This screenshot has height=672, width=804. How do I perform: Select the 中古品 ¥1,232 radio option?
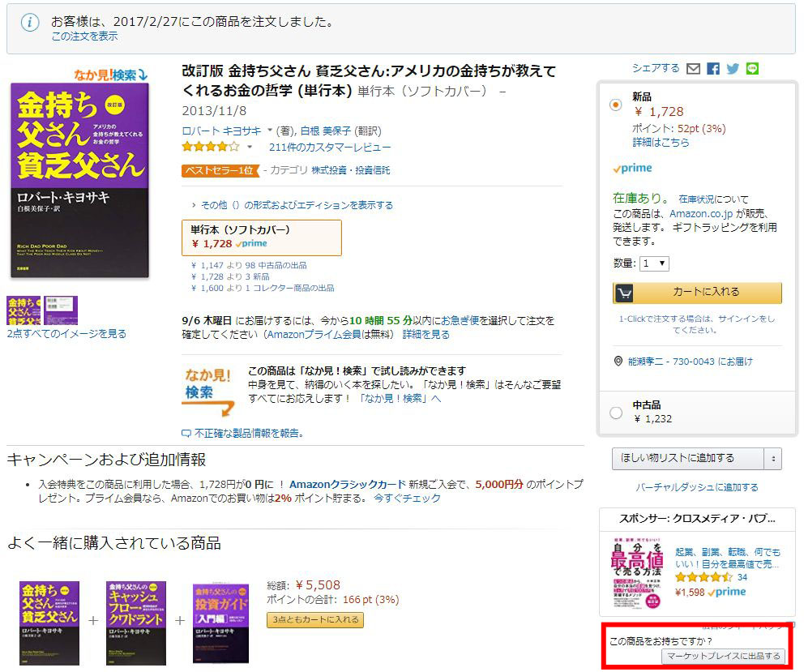(x=616, y=413)
